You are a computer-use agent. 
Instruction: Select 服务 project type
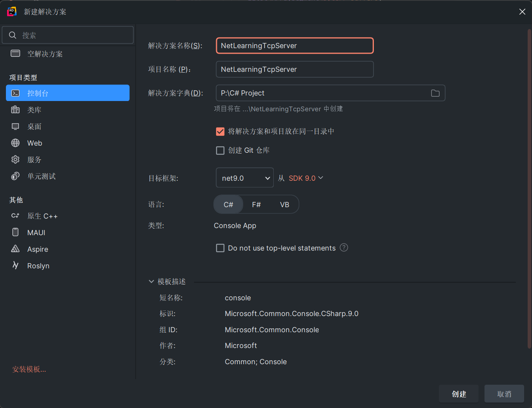coord(68,159)
